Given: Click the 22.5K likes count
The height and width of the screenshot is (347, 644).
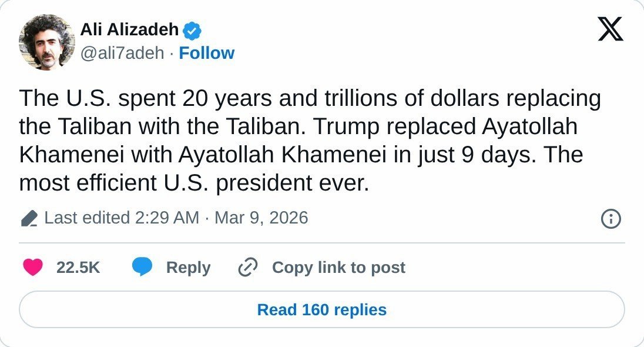Looking at the screenshot, I should [78, 268].
